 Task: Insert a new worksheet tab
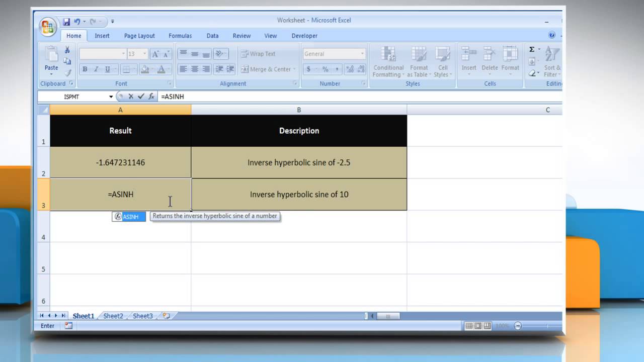pos(167,316)
